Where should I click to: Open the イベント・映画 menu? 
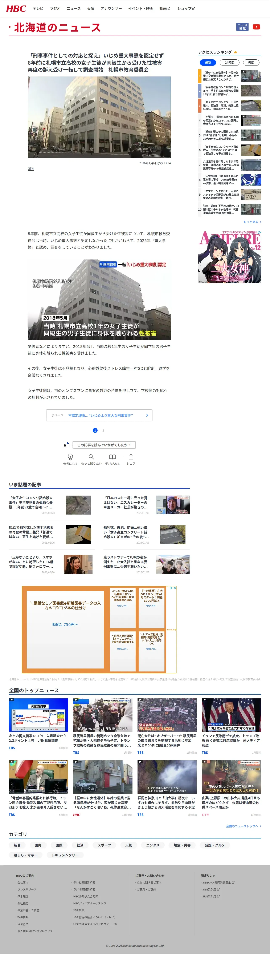click(x=140, y=8)
